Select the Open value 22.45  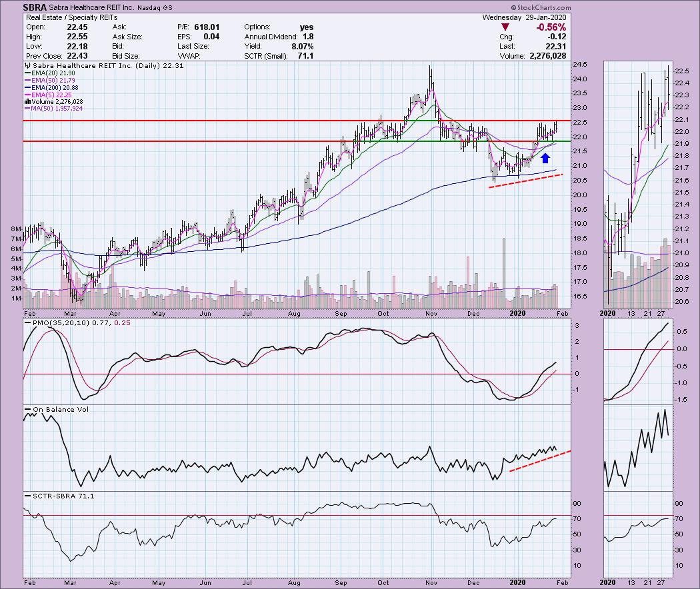[77, 27]
